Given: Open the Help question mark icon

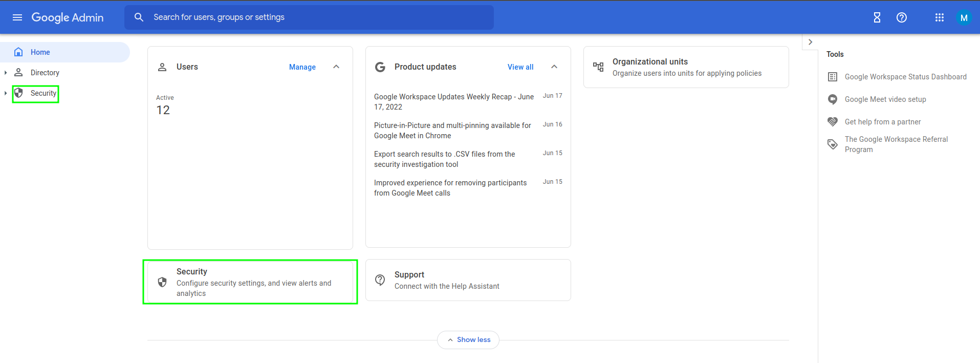Looking at the screenshot, I should pyautogui.click(x=902, y=17).
